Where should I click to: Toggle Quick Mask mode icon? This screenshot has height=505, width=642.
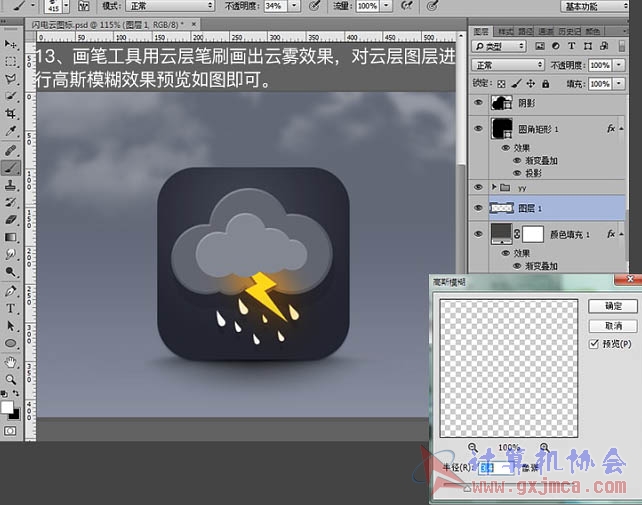(10, 431)
